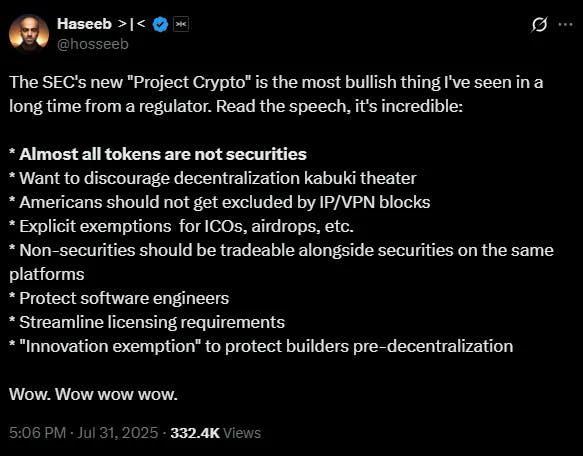This screenshot has width=583, height=456.
Task: Click the square affiliate badge beside verified mark
Action: (181, 25)
